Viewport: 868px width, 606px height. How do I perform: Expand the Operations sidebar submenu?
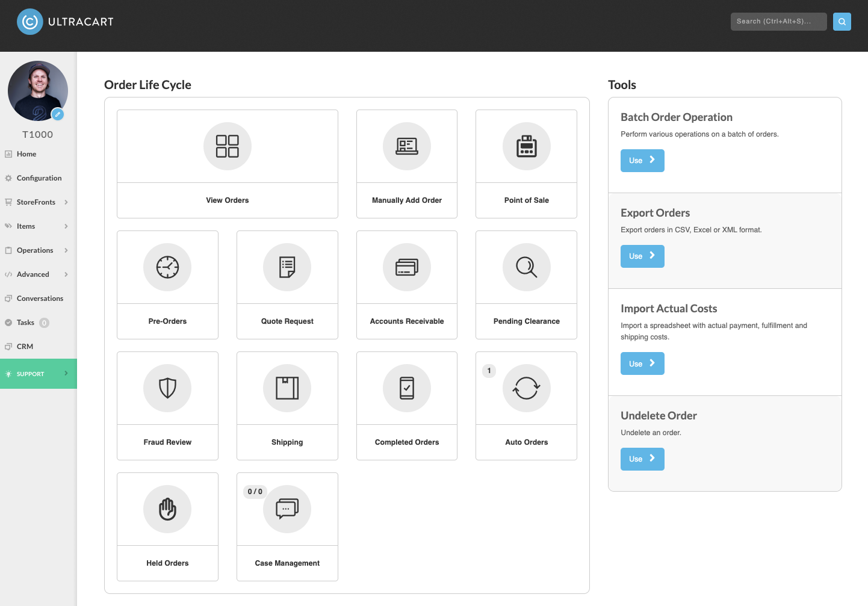pos(36,250)
